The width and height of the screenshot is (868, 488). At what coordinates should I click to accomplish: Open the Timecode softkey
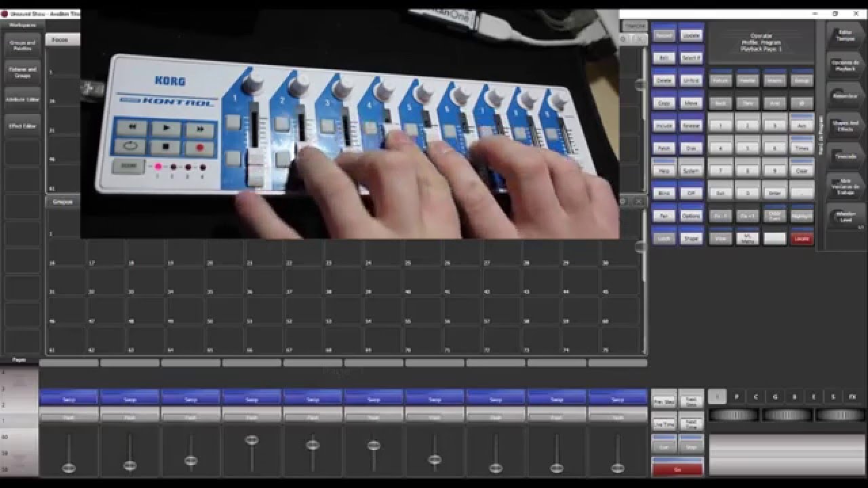845,155
